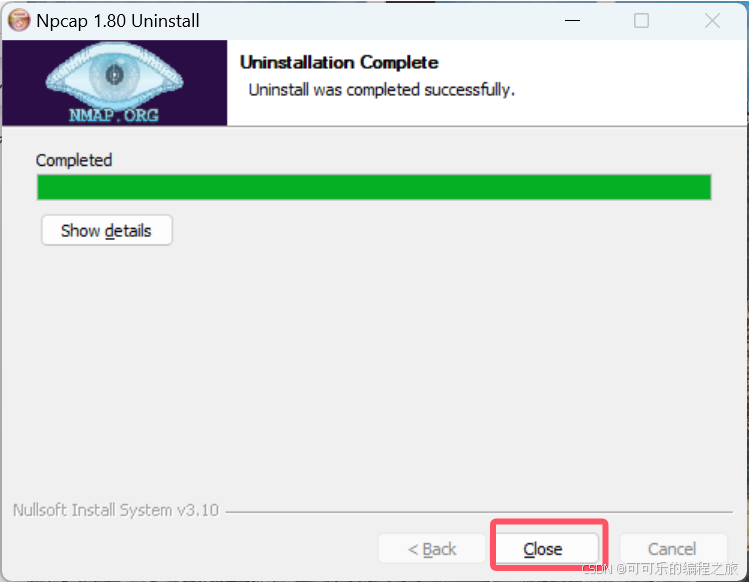Click the grayed-out Back button
Viewport: 749px width, 582px height.
point(432,549)
